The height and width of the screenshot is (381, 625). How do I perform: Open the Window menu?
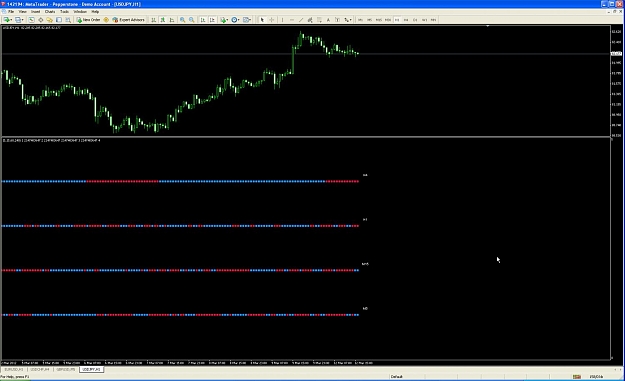pyautogui.click(x=80, y=12)
